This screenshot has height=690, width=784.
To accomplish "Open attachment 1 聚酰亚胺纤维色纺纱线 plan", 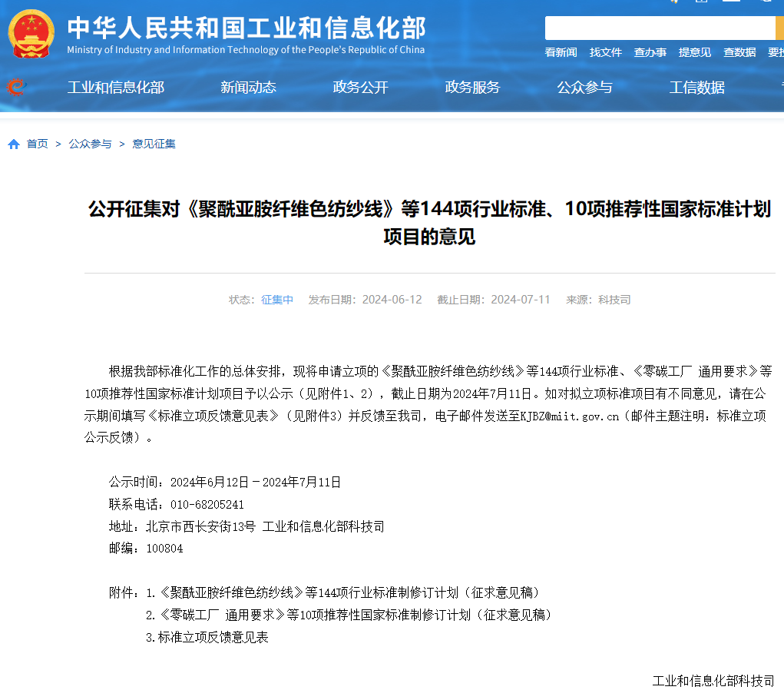I will (x=342, y=592).
